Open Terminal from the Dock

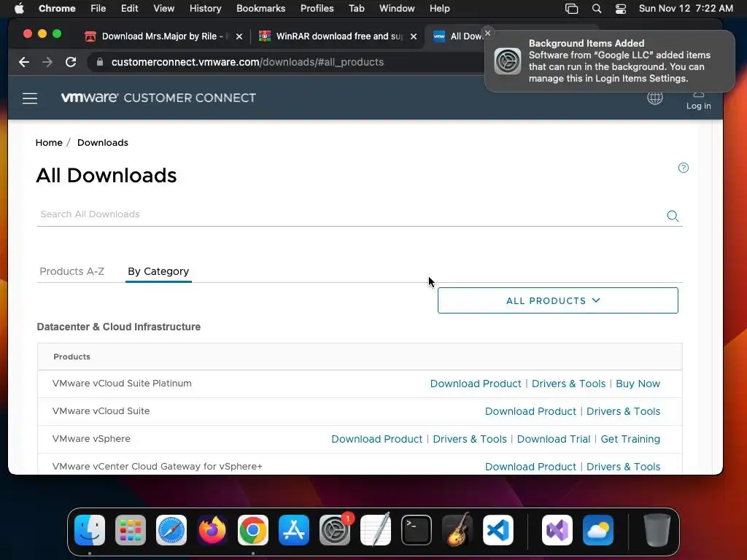(x=417, y=529)
